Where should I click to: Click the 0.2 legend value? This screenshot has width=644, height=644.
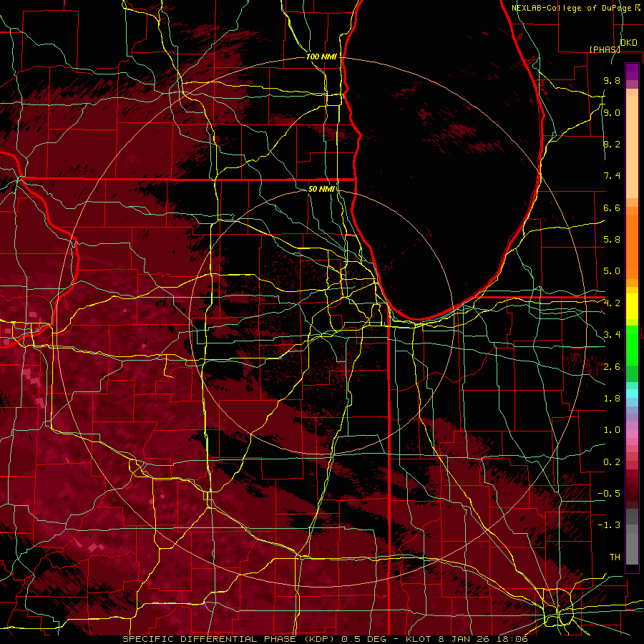pos(612,462)
